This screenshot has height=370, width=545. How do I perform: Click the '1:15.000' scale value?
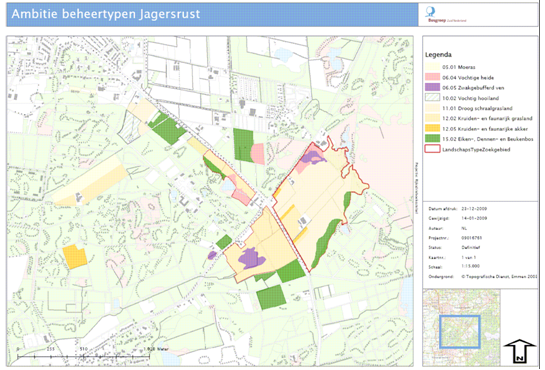click(471, 266)
